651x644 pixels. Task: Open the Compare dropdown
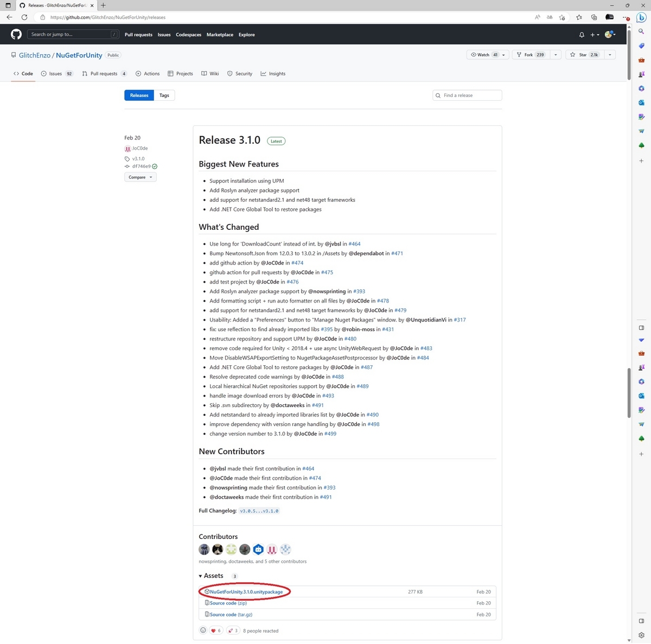[x=141, y=177]
